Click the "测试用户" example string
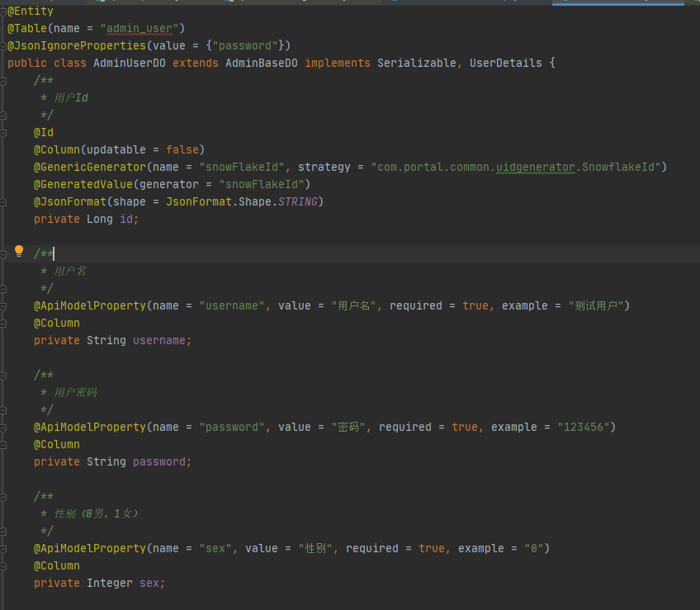The height and width of the screenshot is (610, 700). [x=596, y=306]
